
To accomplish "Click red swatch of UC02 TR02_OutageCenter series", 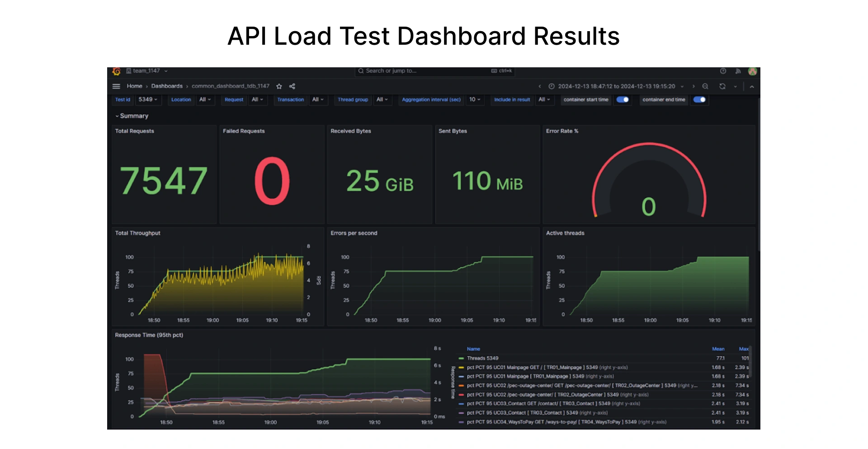I will click(461, 395).
